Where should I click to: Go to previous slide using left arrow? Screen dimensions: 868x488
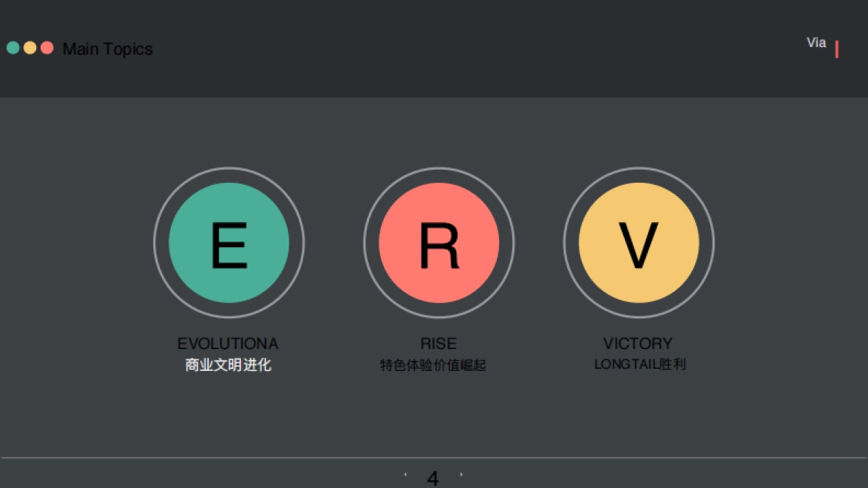tap(405, 475)
